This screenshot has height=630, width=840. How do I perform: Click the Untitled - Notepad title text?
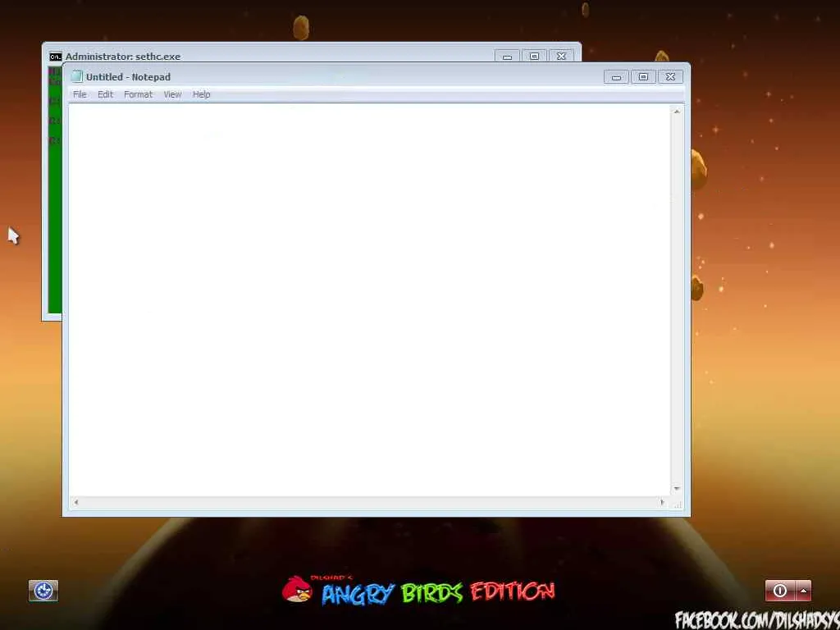click(128, 77)
